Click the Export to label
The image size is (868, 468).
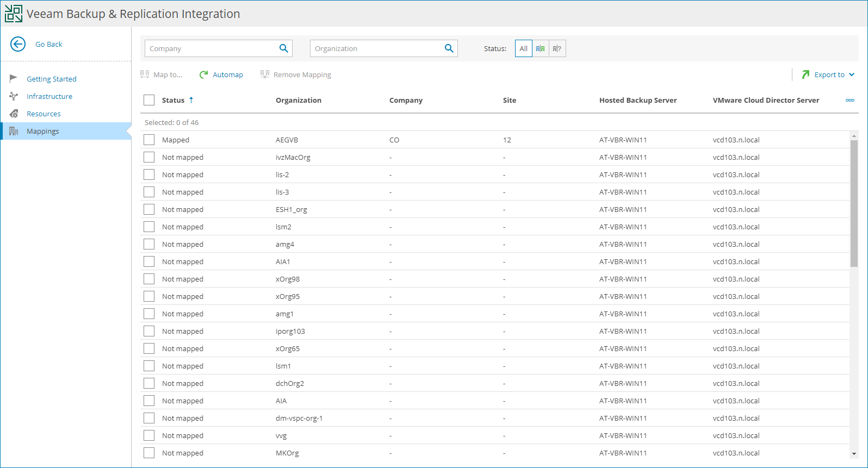click(x=829, y=74)
